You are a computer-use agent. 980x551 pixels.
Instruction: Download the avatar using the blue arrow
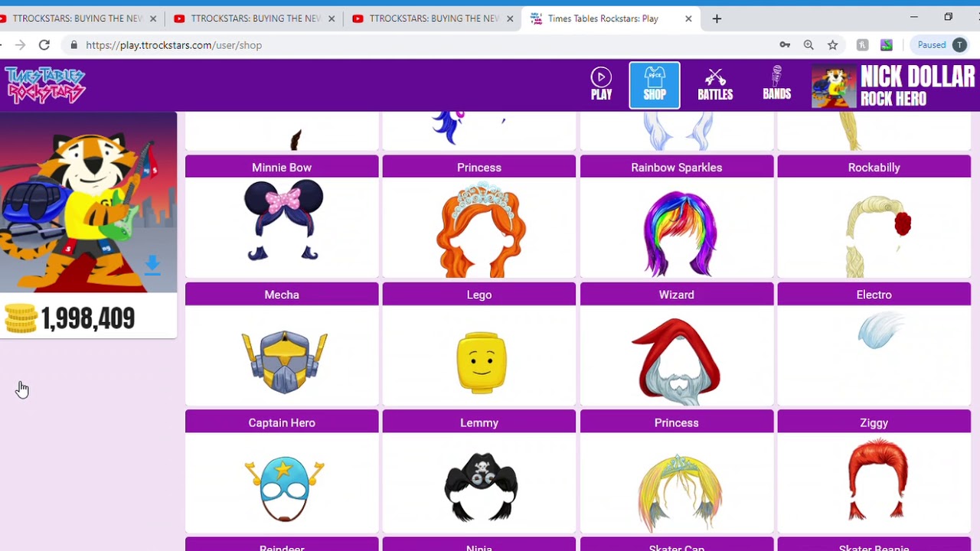point(152,266)
